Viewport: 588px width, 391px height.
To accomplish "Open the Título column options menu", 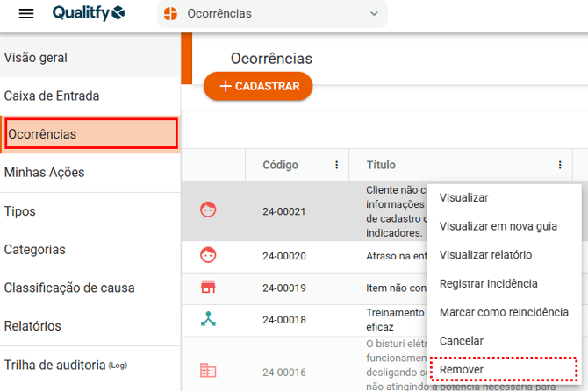I will 560,165.
